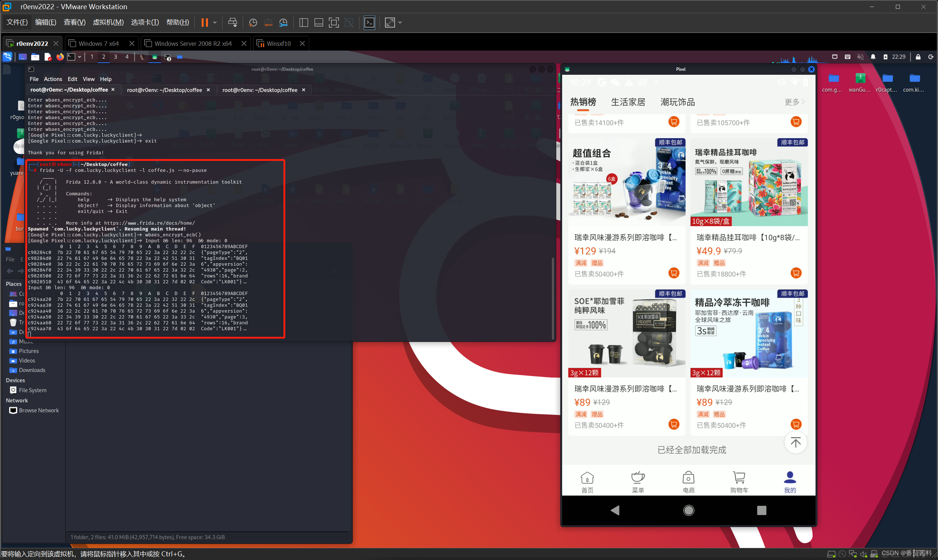The width and height of the screenshot is (938, 560).
Task: Close the third root@r0env coffee terminal tab
Action: pyautogui.click(x=304, y=90)
